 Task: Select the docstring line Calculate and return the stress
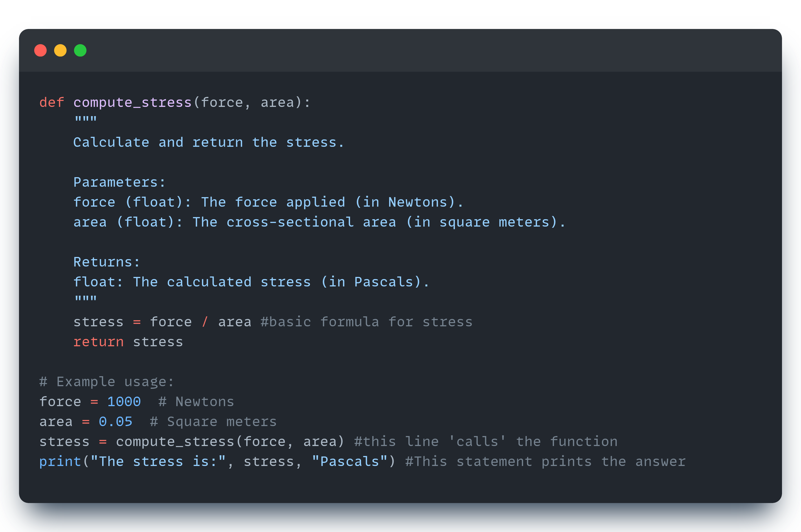click(208, 142)
